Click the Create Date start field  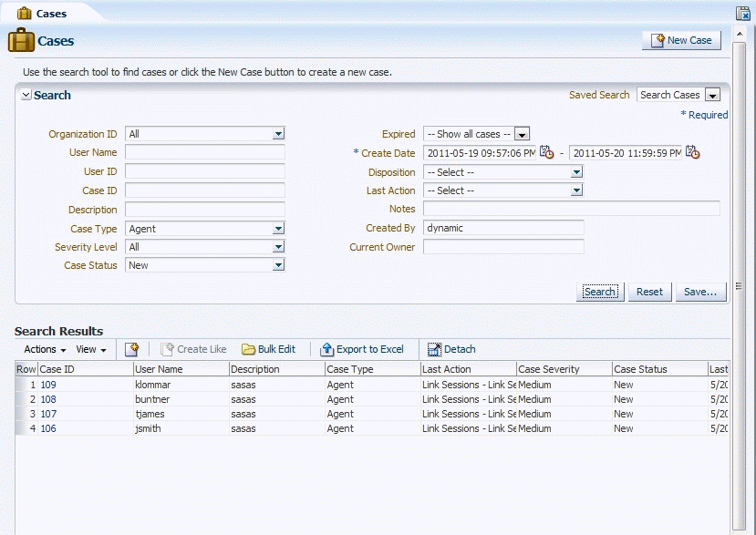point(480,153)
